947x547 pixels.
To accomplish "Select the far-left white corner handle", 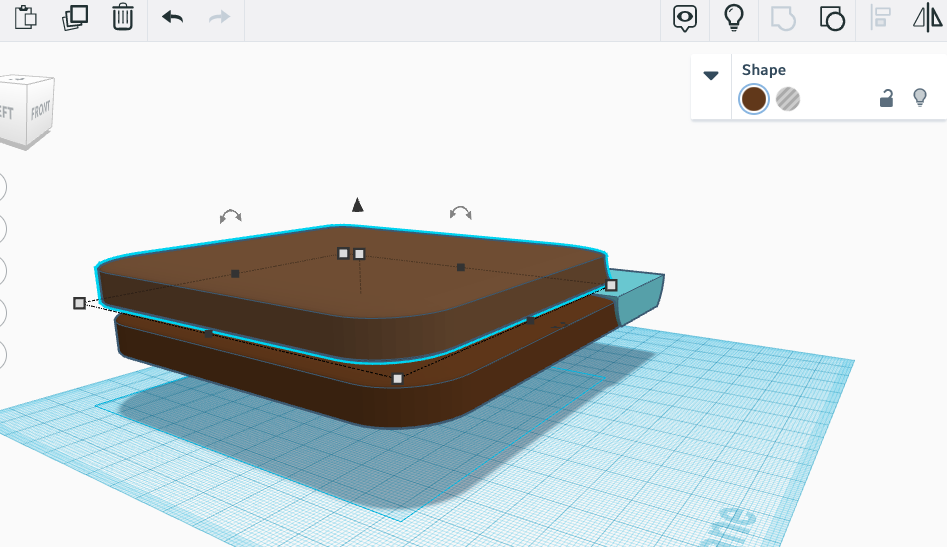I will pos(79,303).
